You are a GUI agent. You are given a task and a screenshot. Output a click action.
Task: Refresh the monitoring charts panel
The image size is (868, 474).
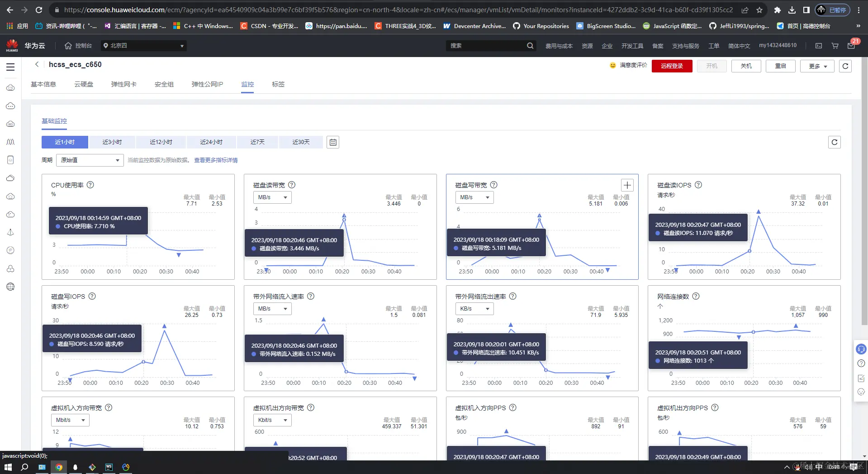tap(835, 142)
